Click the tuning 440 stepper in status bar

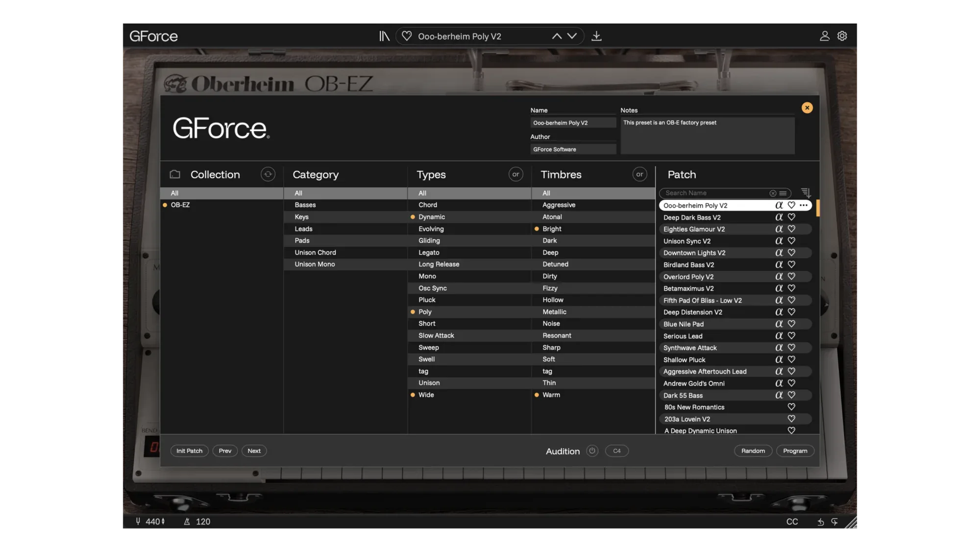pos(163,522)
